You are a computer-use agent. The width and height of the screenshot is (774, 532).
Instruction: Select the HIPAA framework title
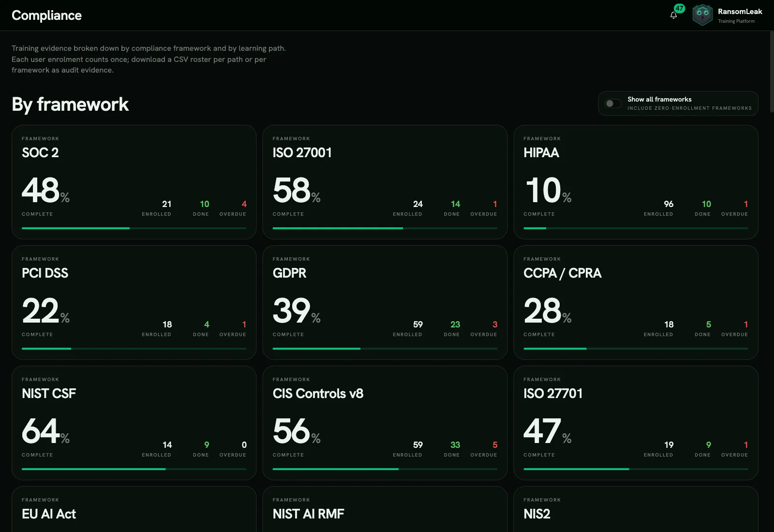tap(541, 152)
